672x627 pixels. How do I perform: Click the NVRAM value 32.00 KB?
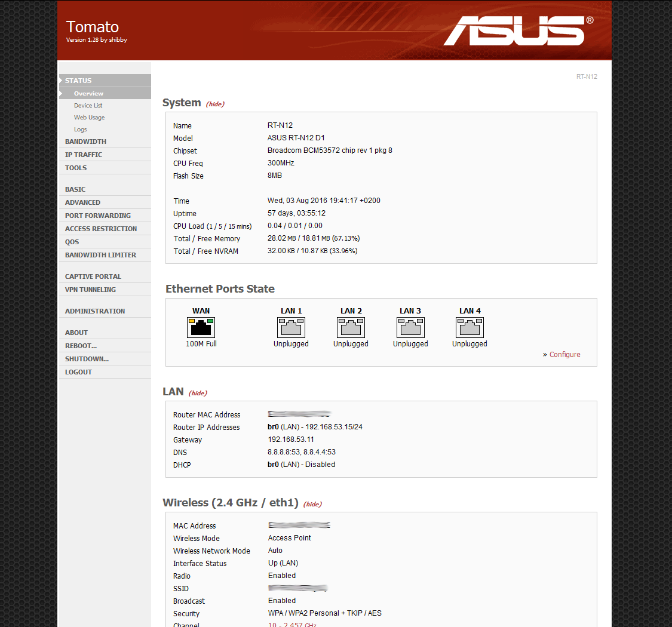312,251
